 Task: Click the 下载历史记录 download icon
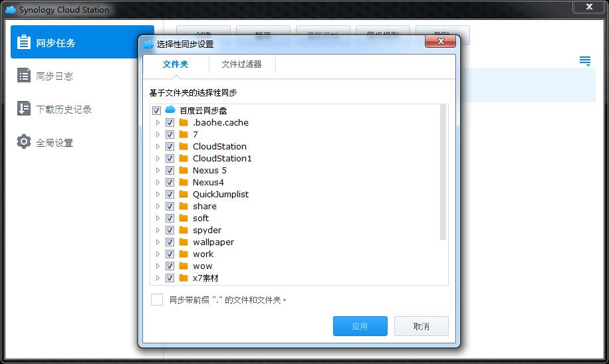[24, 108]
